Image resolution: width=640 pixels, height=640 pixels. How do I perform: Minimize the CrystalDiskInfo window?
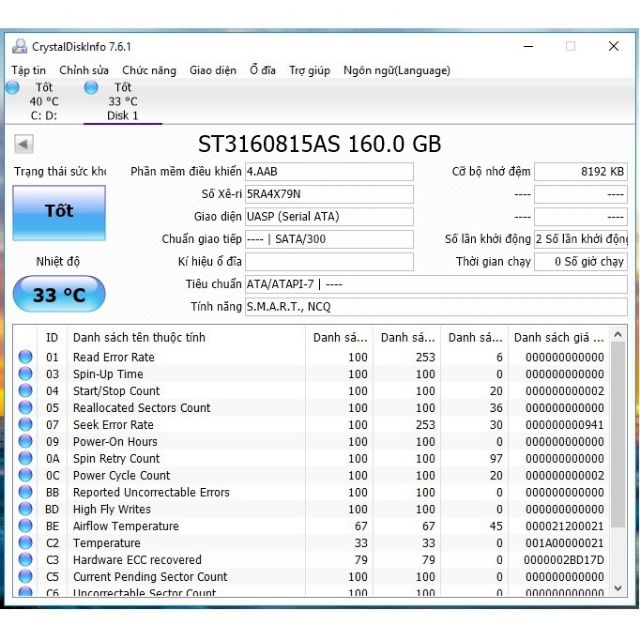528,47
